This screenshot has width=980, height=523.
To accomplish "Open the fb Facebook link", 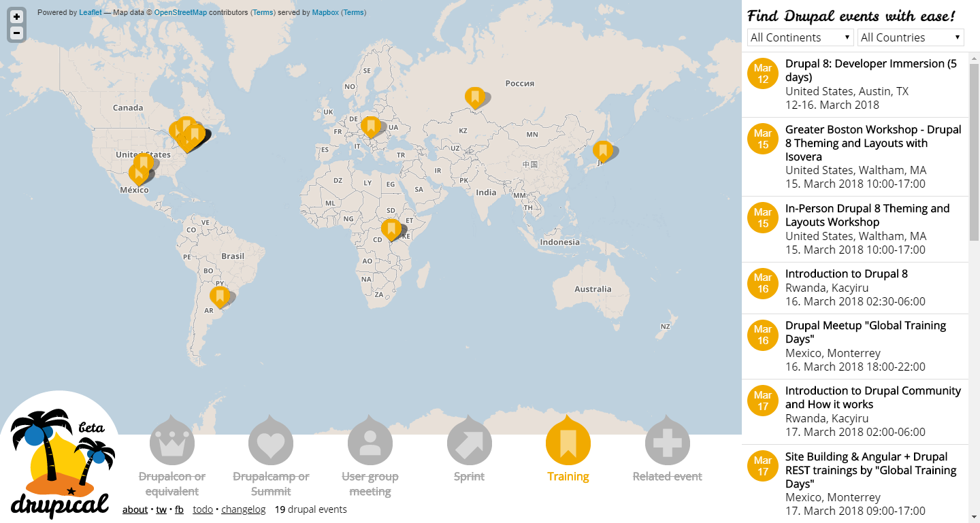I will click(x=179, y=509).
